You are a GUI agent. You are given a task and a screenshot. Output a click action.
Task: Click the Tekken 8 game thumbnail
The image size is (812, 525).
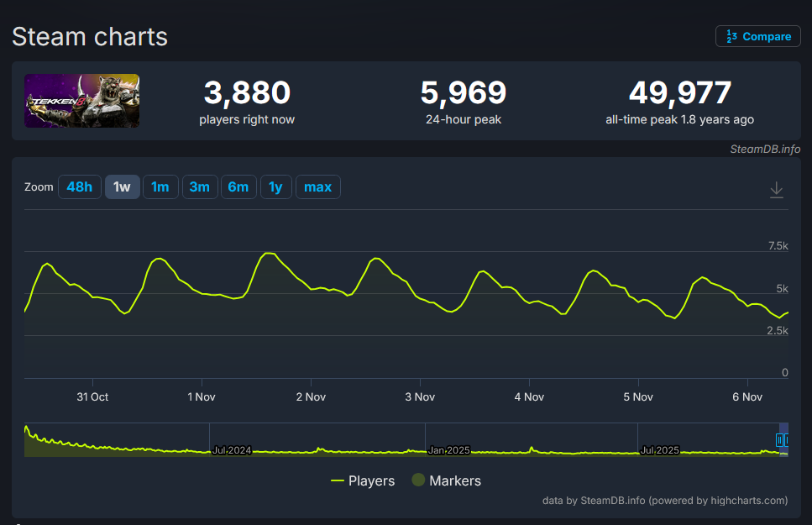(x=81, y=101)
